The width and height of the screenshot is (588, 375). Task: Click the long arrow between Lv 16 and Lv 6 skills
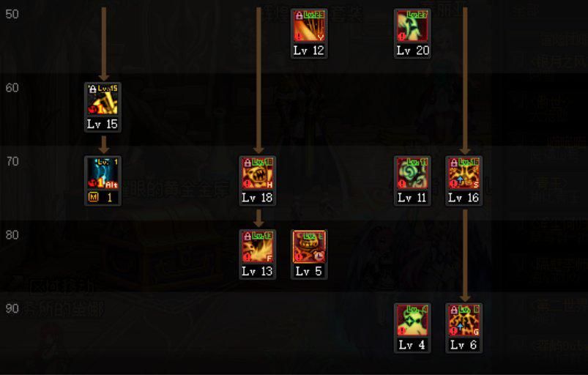(465, 256)
